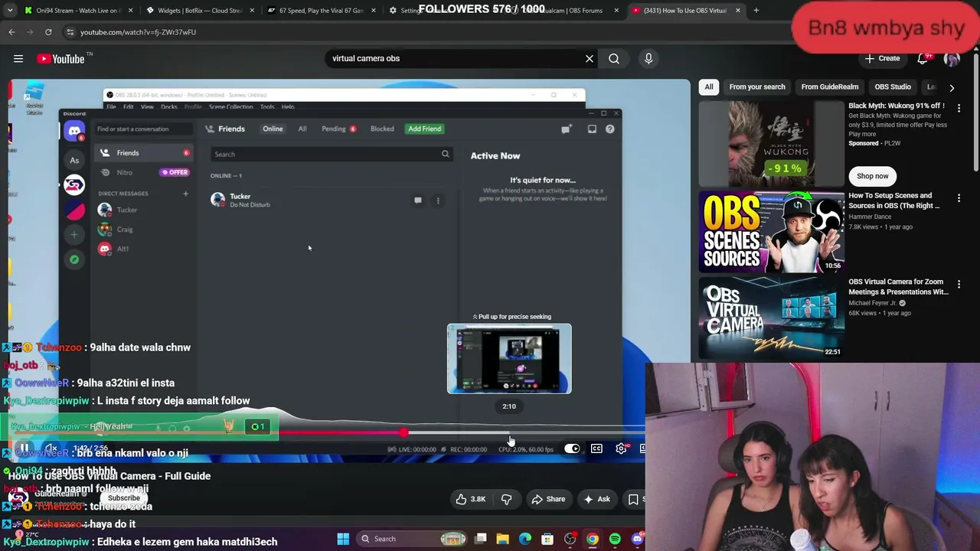Open the Discord All friends tab

pos(302,129)
